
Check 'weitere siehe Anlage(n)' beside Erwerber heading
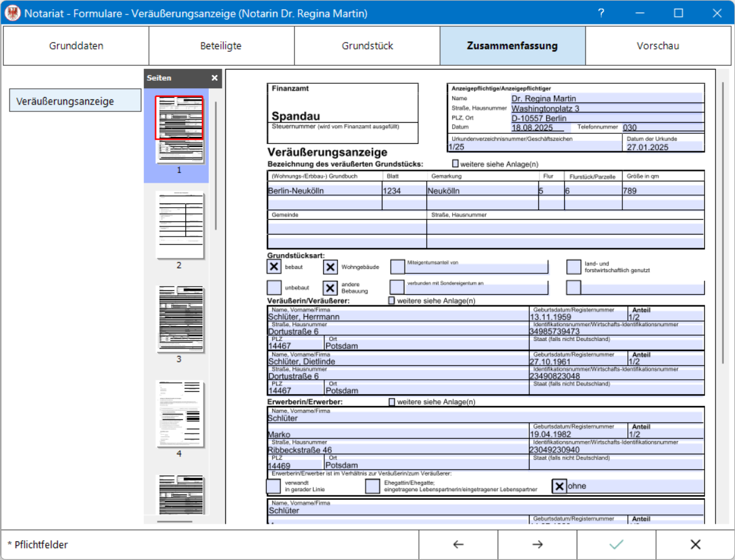point(392,402)
